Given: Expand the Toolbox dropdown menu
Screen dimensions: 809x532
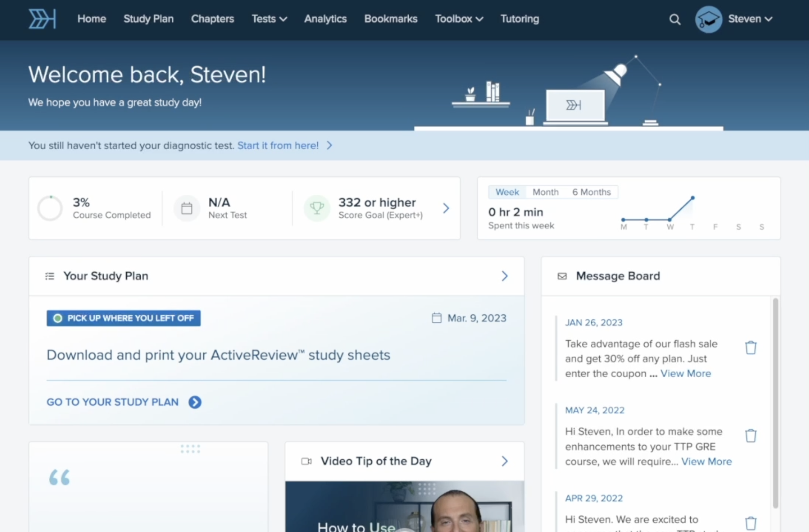Looking at the screenshot, I should (458, 19).
